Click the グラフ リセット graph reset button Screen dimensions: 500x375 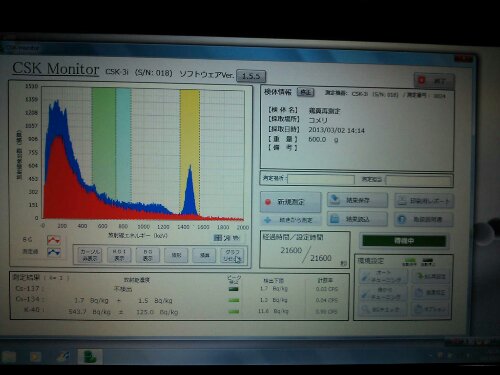(x=232, y=255)
